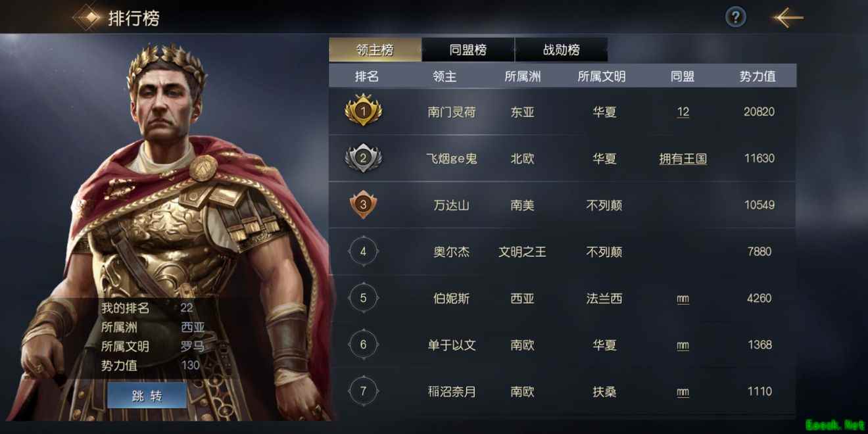The height and width of the screenshot is (434, 868).
Task: Click the bronze rank 3 medal
Action: [x=364, y=205]
